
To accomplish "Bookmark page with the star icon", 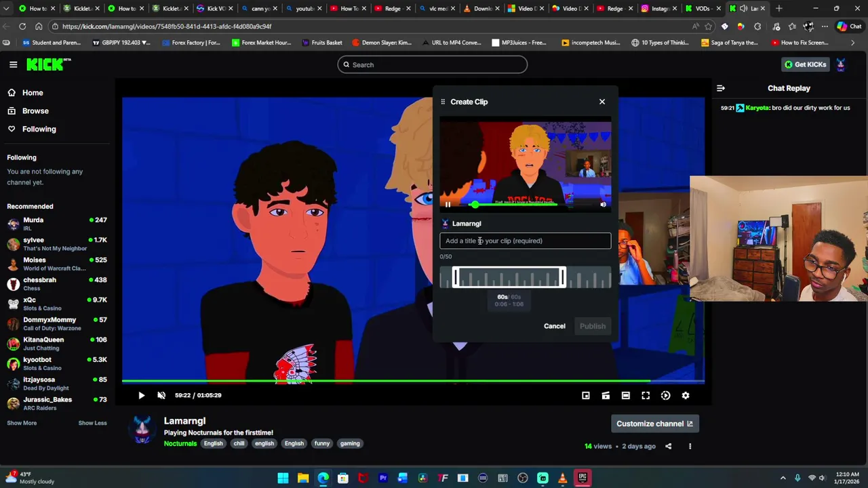I will point(709,26).
